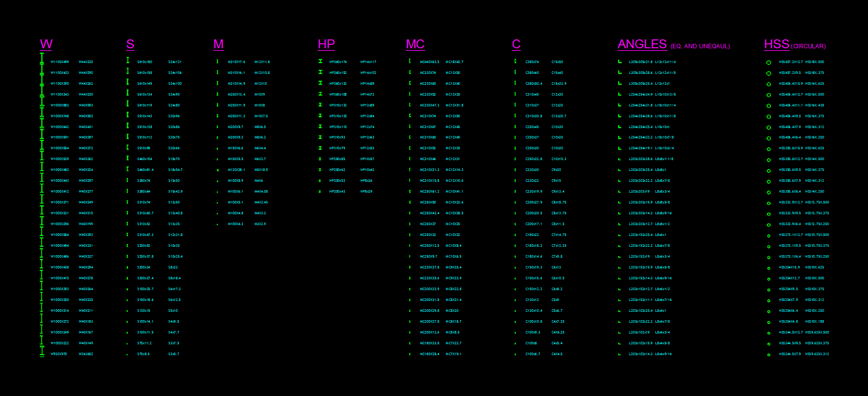Click the L305x305x31.8 angle symbol

(620, 62)
